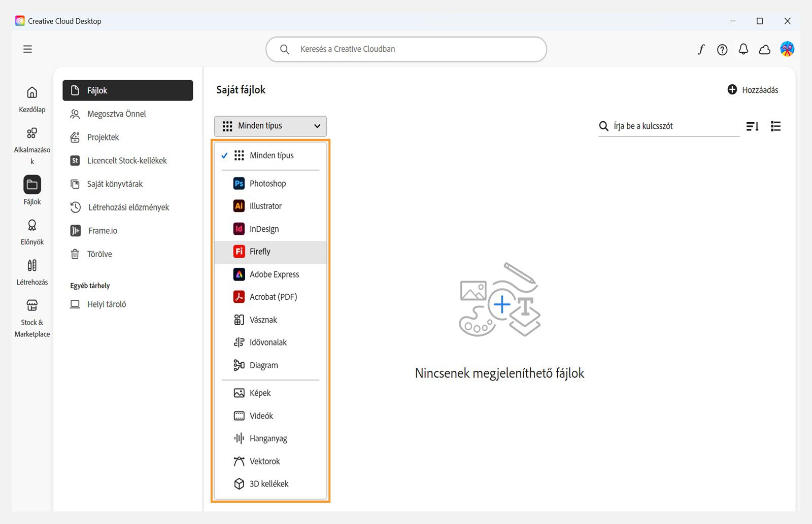Click the Hozzáadás button
Screen dimensions: 812x524
753,90
